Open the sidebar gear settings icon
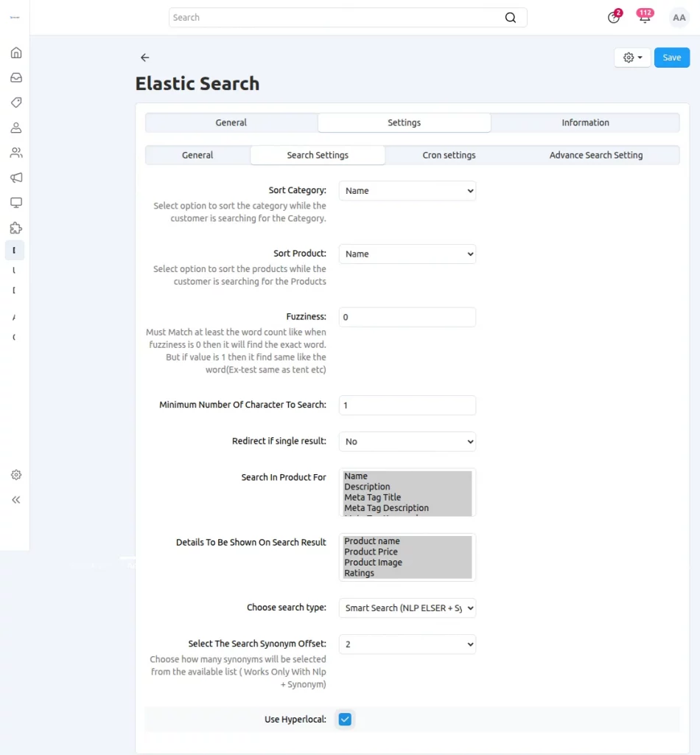The image size is (700, 755). click(16, 475)
